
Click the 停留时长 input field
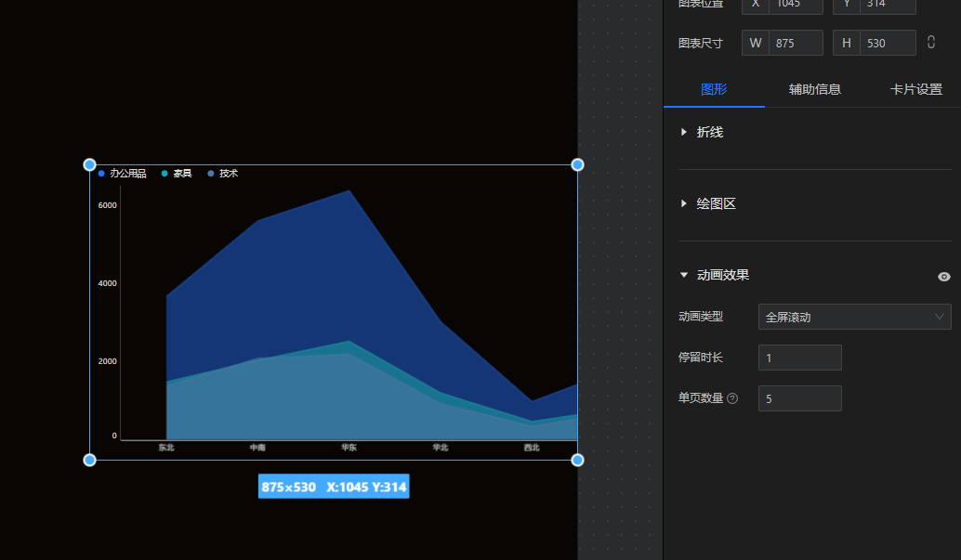799,358
